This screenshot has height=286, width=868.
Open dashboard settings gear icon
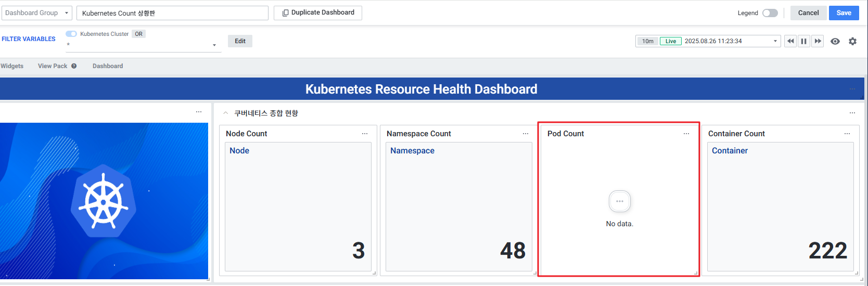coord(852,41)
